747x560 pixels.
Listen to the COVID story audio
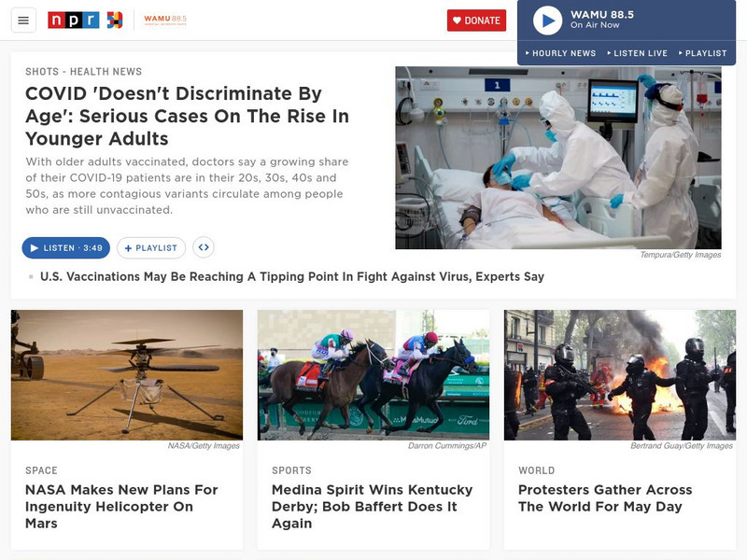coord(65,247)
